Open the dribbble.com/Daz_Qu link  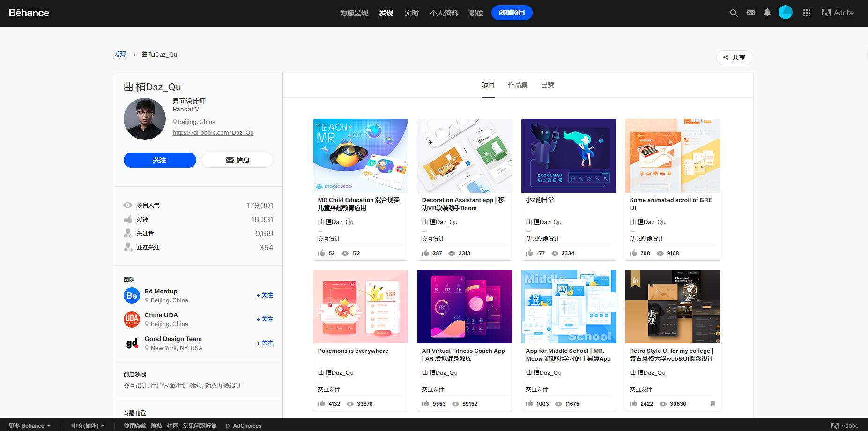pyautogui.click(x=213, y=132)
